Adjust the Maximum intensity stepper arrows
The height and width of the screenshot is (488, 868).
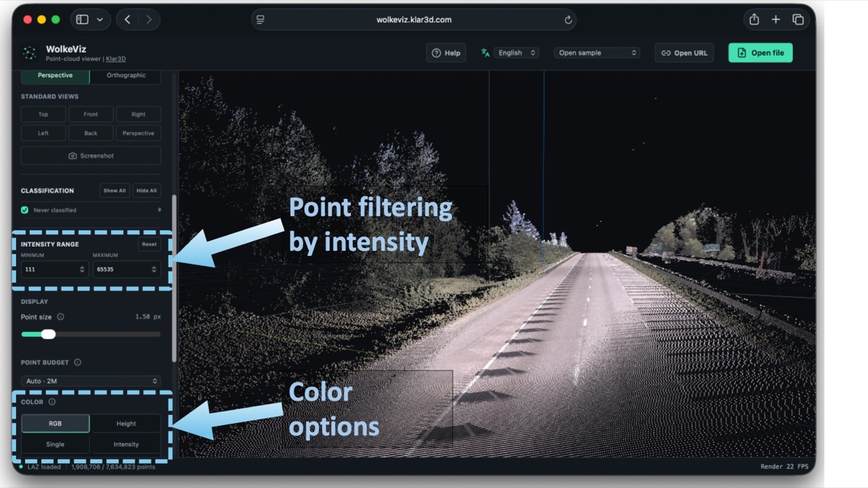153,269
